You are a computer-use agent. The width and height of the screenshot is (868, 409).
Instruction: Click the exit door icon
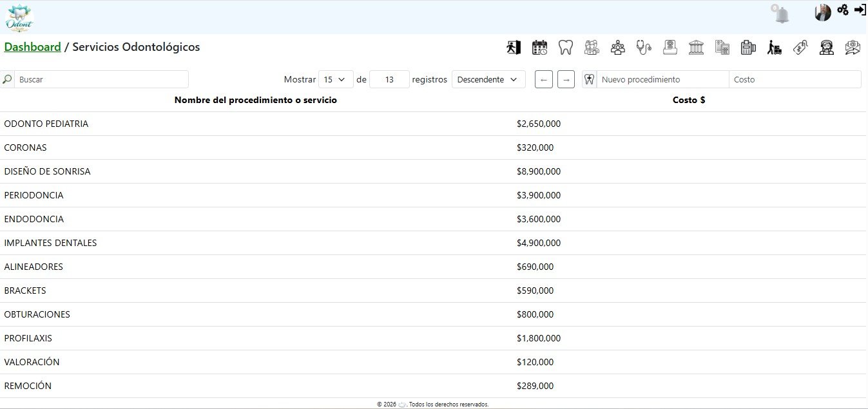[x=513, y=47]
